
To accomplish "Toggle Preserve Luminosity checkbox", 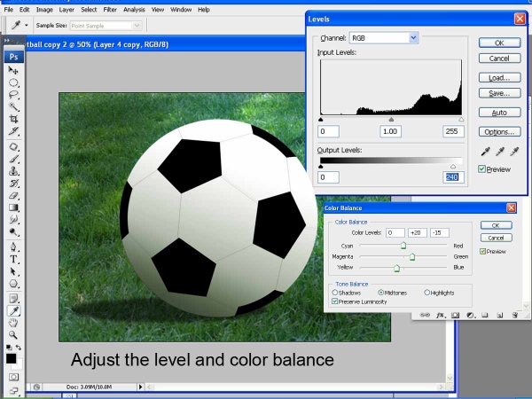I will tap(335, 301).
